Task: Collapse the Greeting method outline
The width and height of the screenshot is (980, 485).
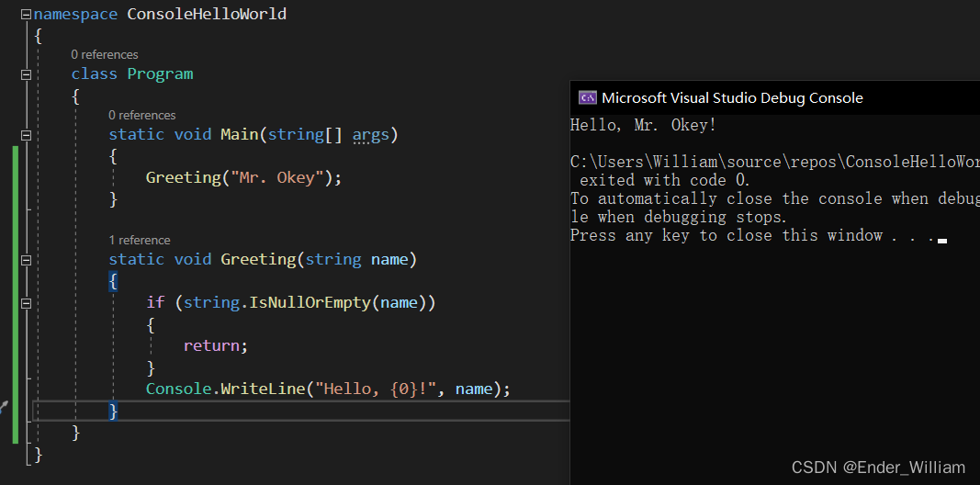Action: click(26, 260)
